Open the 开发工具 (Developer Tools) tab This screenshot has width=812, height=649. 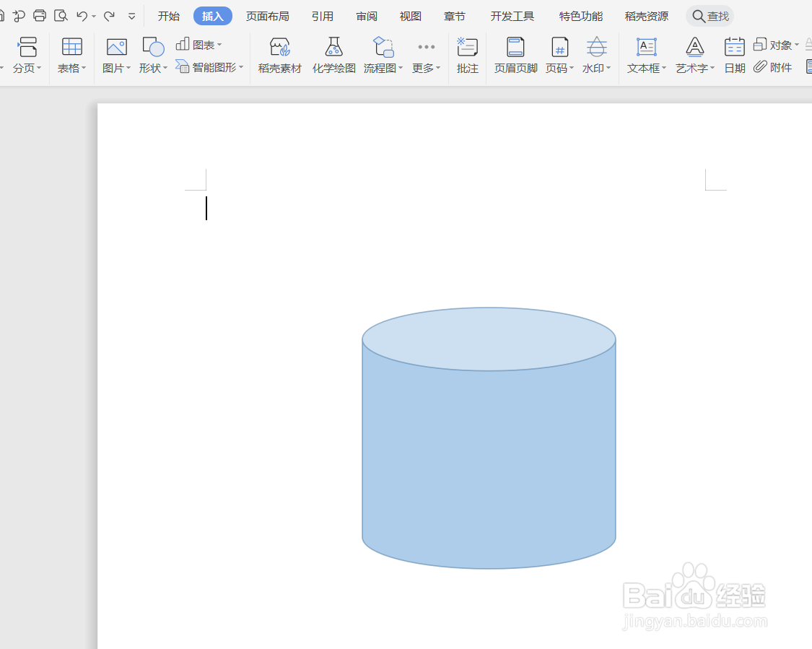coord(512,16)
